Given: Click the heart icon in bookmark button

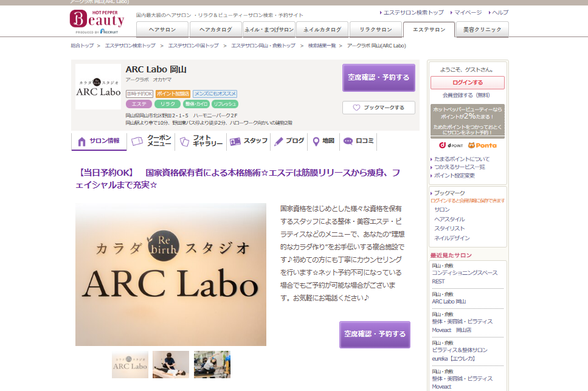Looking at the screenshot, I should click(x=356, y=108).
